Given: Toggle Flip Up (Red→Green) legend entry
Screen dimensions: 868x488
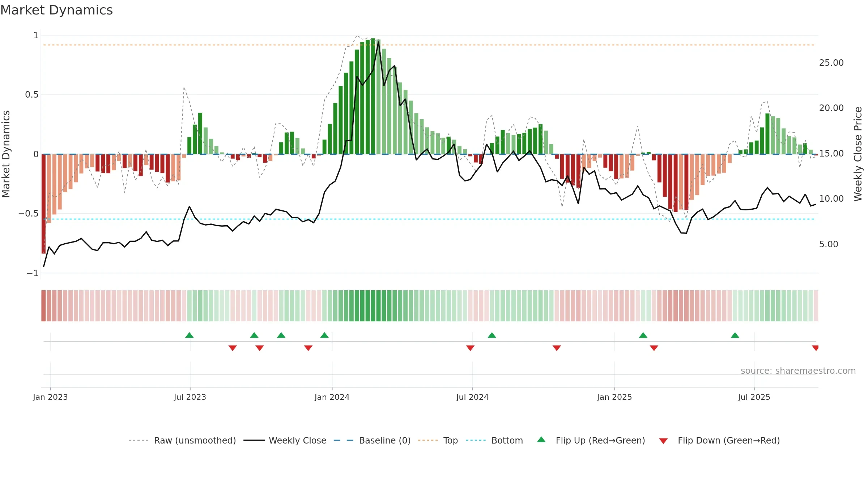Looking at the screenshot, I should [x=591, y=440].
